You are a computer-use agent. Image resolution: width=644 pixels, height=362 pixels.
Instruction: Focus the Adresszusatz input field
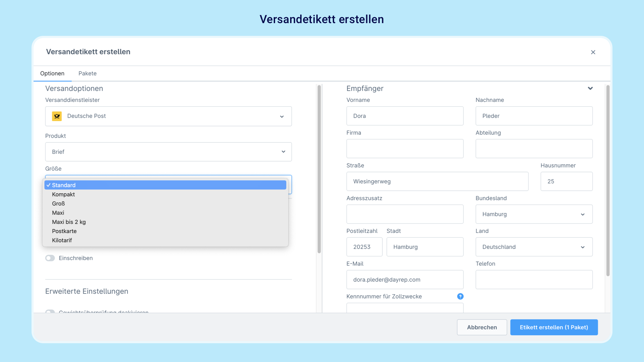tap(405, 214)
